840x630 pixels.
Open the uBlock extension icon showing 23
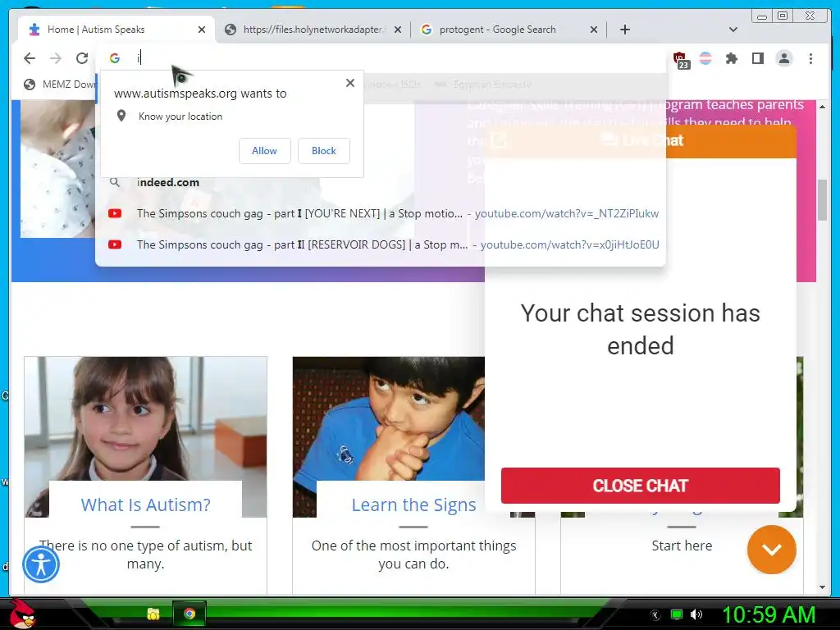(x=680, y=59)
